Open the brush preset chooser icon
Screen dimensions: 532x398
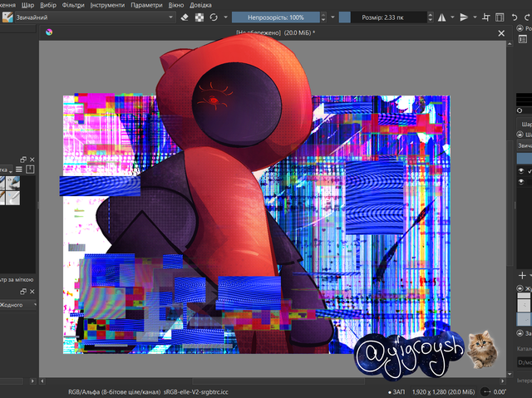tap(7, 17)
